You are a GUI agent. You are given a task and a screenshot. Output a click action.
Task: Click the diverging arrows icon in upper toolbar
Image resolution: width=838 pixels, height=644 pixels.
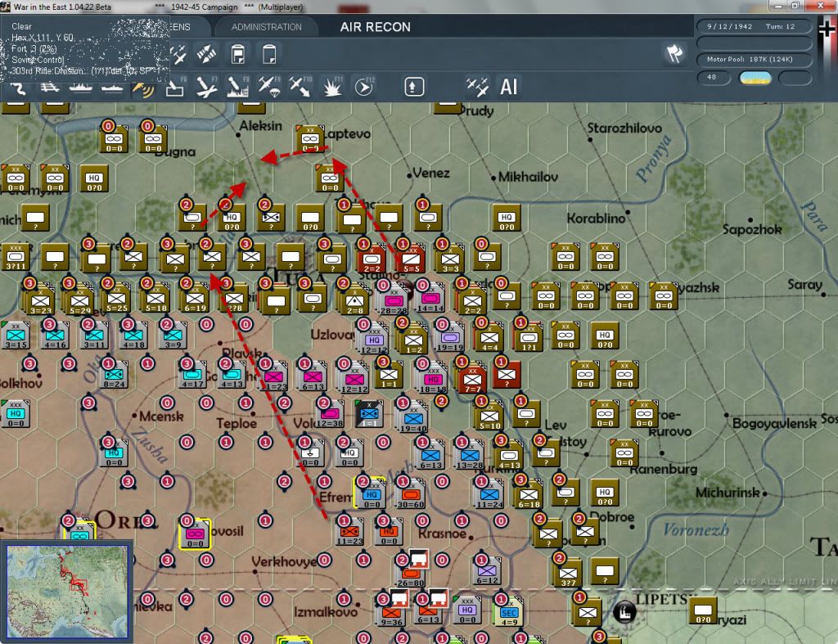click(206, 54)
